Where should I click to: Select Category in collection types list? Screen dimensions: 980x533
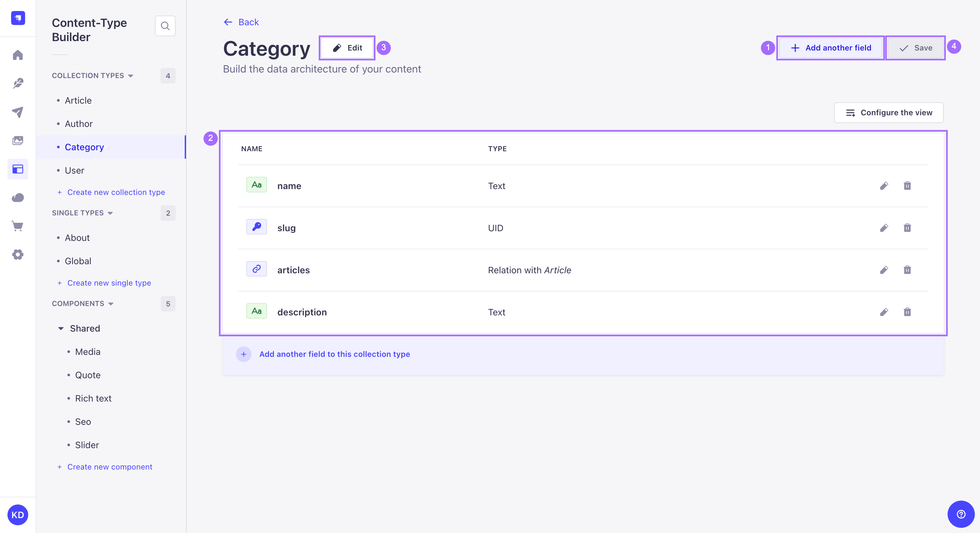coord(84,147)
